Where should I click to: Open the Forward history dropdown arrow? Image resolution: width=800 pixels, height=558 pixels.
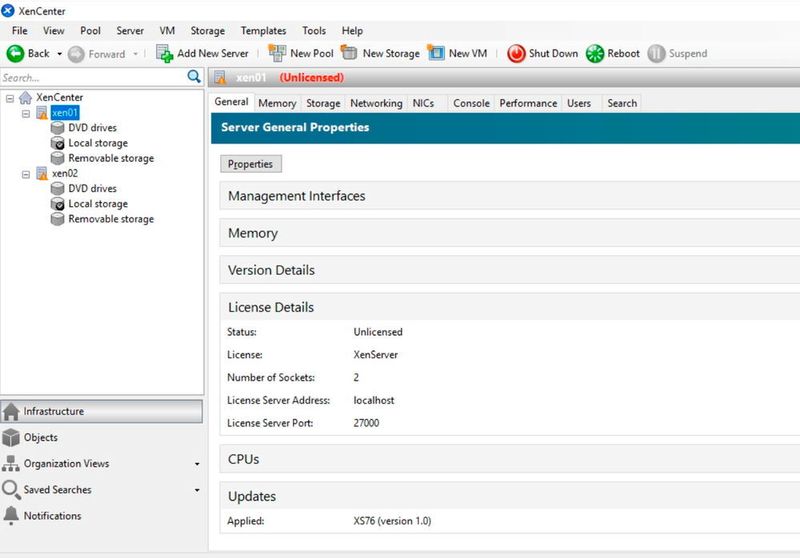[135, 54]
